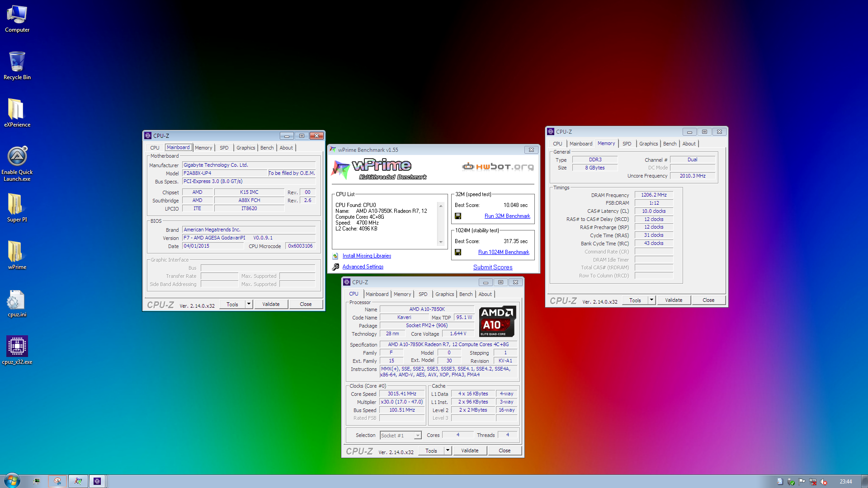
Task: Click the disconnected network tray icon
Action: coord(813,482)
